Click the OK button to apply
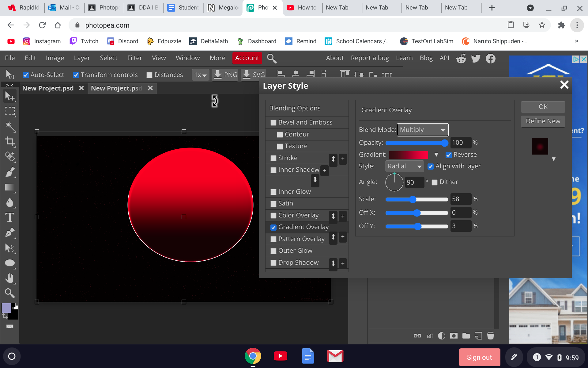The width and height of the screenshot is (588, 368). tap(542, 106)
